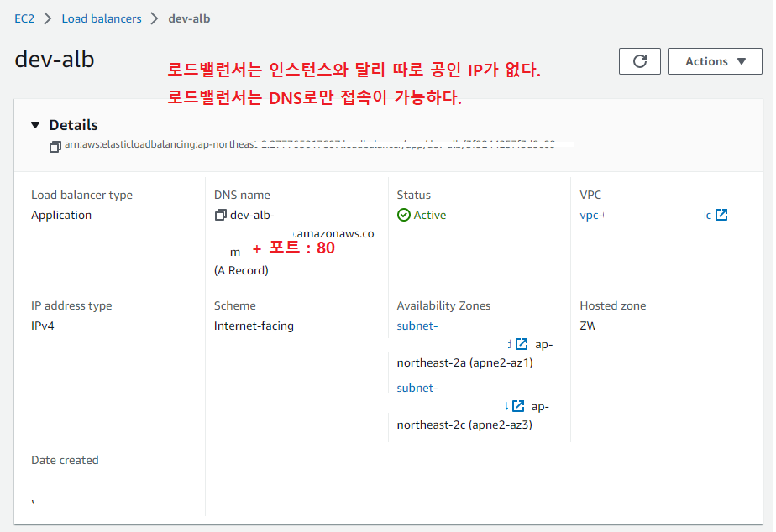Open the VPC external link icon
776x532 pixels.
(x=721, y=215)
